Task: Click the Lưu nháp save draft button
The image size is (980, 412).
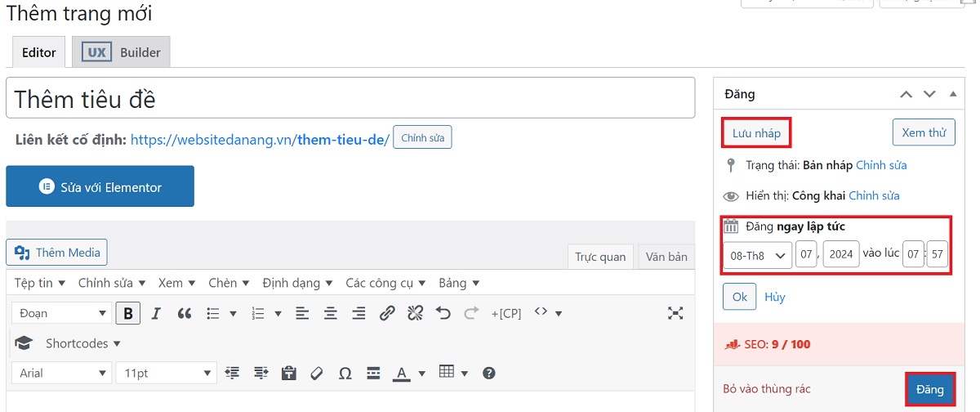Action: pos(756,132)
